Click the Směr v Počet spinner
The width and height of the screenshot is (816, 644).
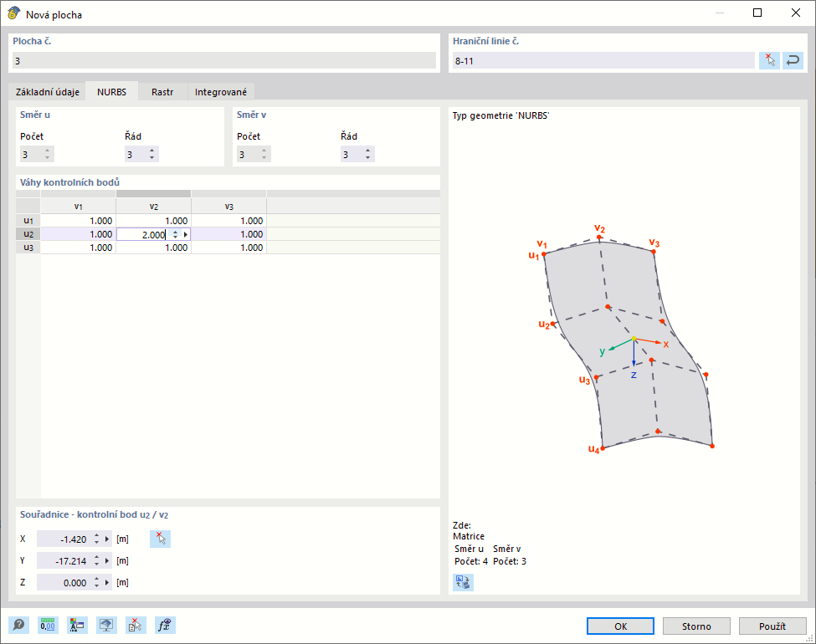tap(264, 154)
